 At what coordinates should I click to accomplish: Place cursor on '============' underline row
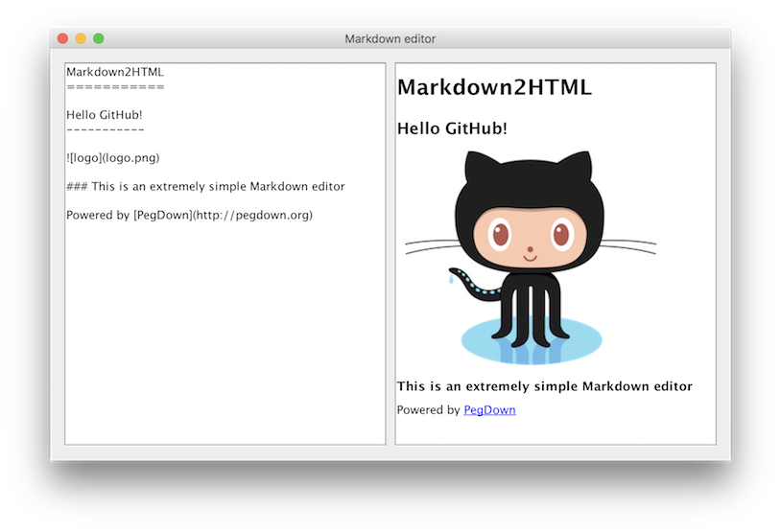(115, 87)
